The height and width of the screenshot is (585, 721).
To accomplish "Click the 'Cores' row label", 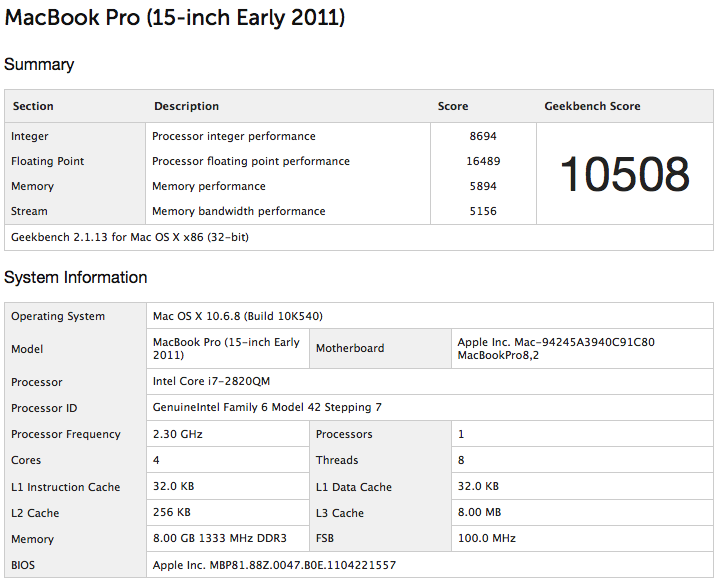I will pos(26,460).
